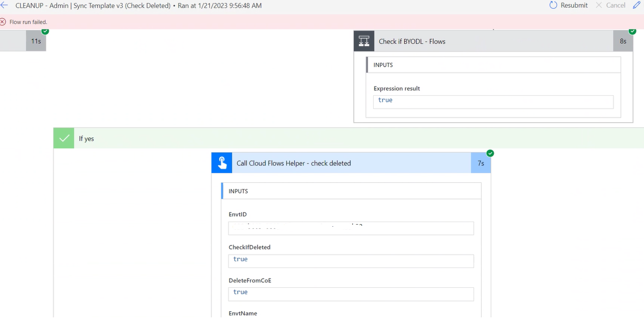
Task: Go back using the left arrow
Action: coord(4,5)
